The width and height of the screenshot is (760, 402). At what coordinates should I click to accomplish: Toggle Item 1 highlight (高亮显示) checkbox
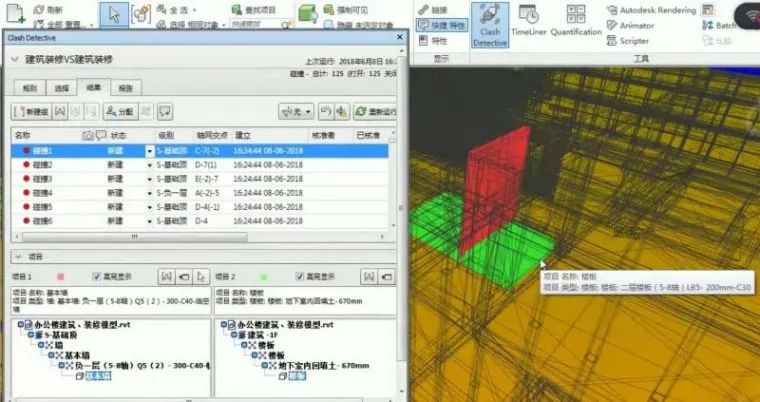tap(96, 277)
